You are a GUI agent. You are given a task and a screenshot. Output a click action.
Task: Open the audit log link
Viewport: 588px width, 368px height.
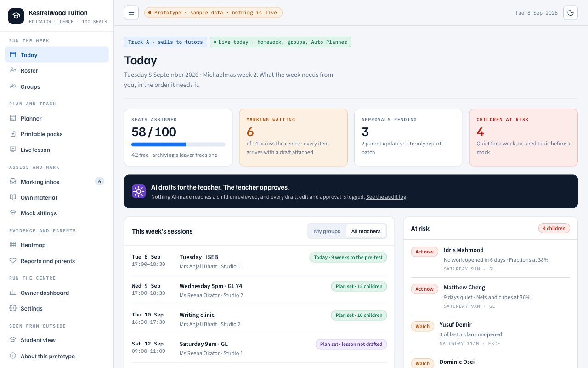pos(386,197)
